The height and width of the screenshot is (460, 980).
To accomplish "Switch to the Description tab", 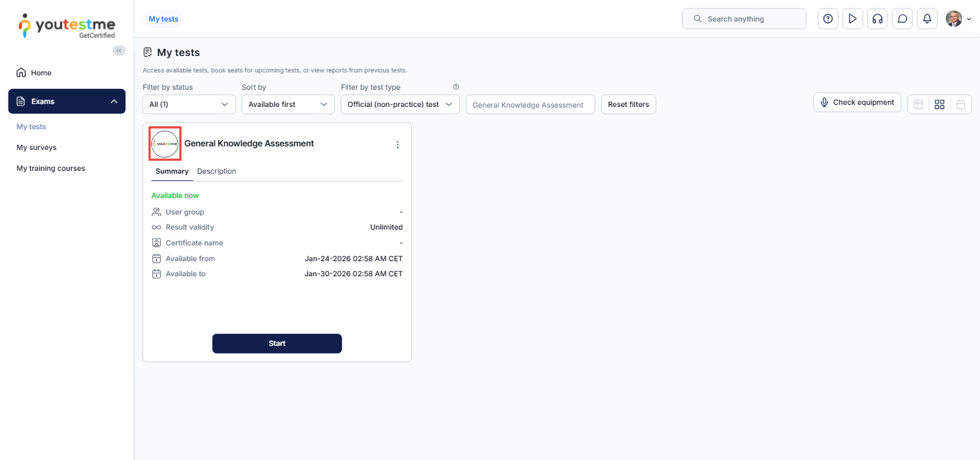I will point(217,171).
